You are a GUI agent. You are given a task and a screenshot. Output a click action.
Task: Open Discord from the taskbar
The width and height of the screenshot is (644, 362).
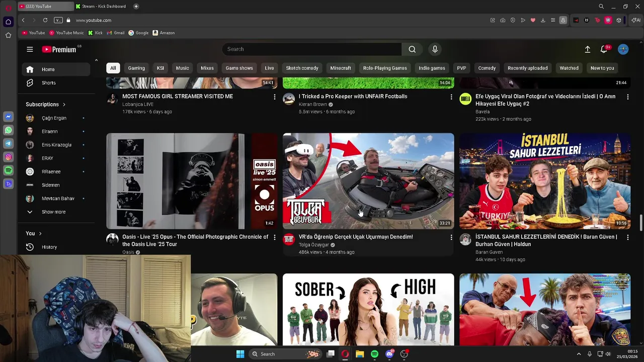point(389,354)
